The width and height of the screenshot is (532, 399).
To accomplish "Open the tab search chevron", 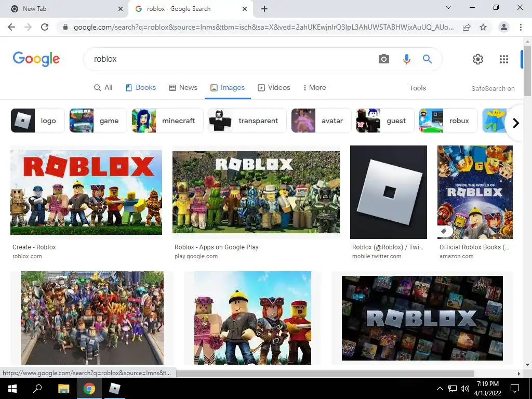I will coord(448,7).
